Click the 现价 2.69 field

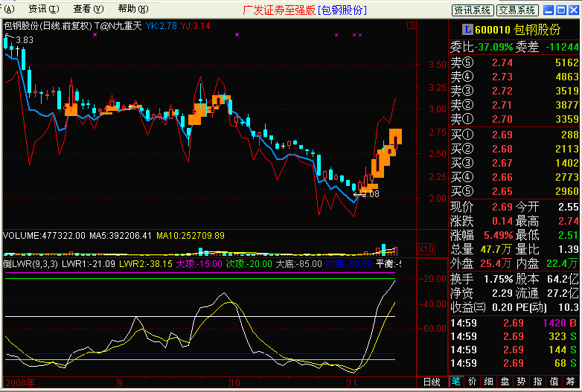[x=482, y=207]
